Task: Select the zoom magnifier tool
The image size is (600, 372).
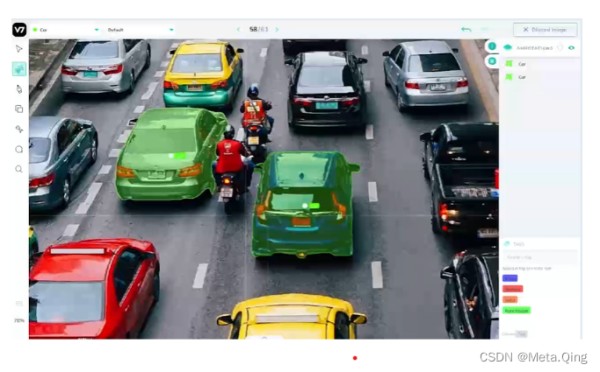Action: tap(19, 169)
